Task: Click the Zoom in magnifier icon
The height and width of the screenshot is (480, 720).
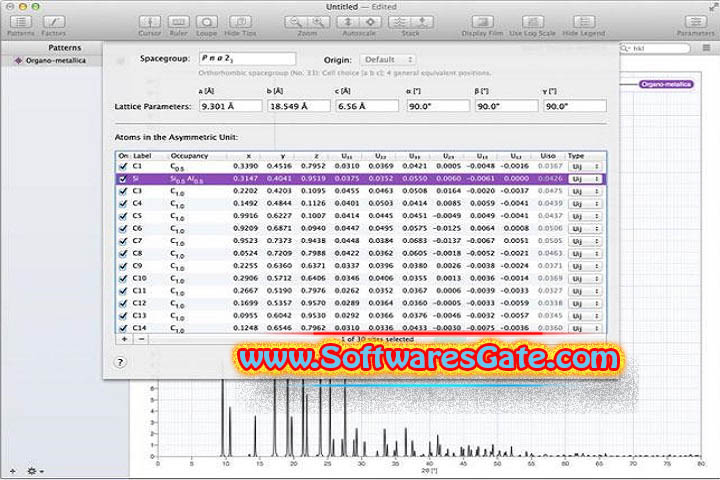Action: [x=318, y=22]
